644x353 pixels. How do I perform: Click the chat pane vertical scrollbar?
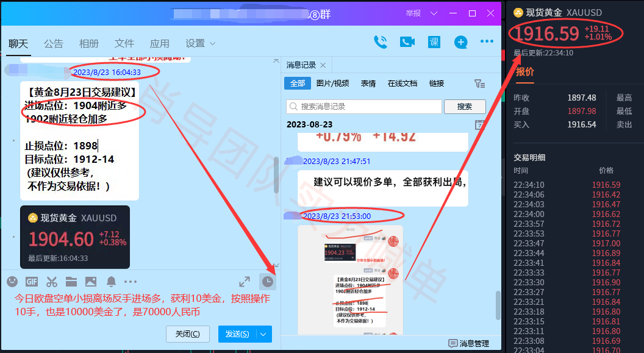tap(276, 175)
